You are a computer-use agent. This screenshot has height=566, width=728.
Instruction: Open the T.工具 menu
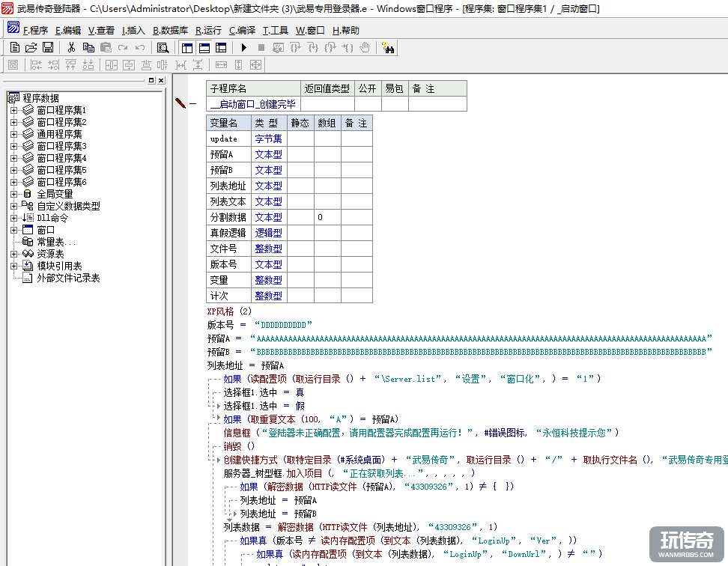coord(276,31)
